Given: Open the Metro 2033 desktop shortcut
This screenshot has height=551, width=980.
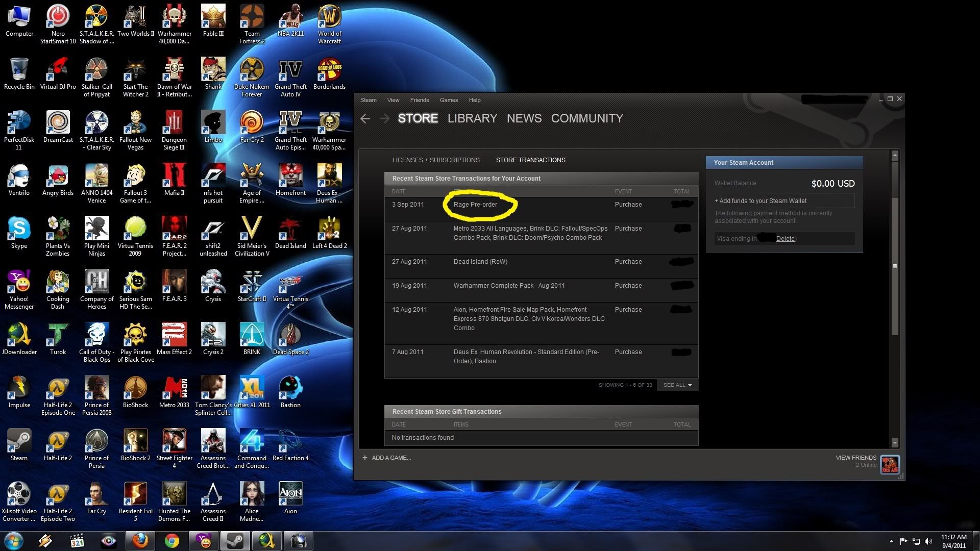Looking at the screenshot, I should (x=174, y=392).
